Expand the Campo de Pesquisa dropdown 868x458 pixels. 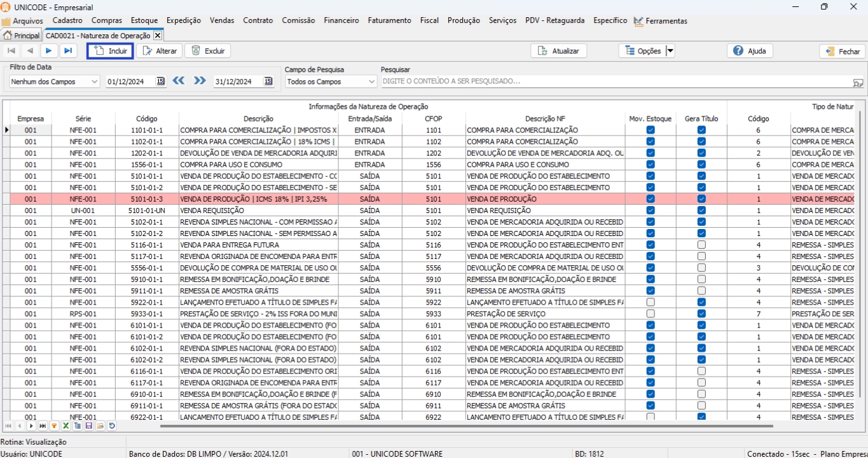pos(371,81)
